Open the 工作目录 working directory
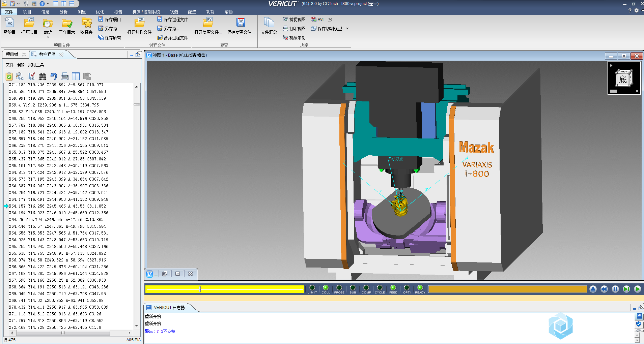 click(x=67, y=26)
